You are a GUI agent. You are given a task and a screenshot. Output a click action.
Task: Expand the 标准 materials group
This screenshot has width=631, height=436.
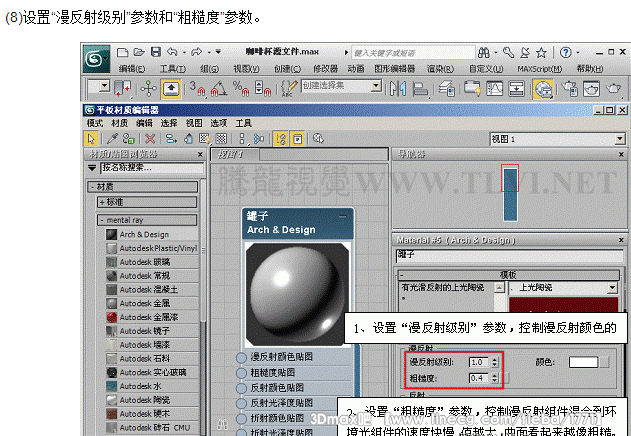click(x=147, y=202)
